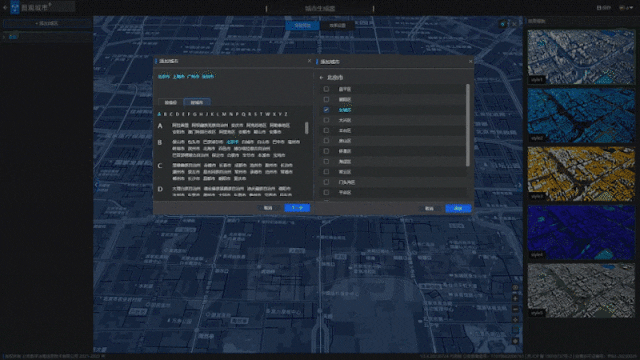Collapse the map using the left-edge arrow
The width and height of the screenshot is (640, 360).
pyautogui.click(x=97, y=185)
